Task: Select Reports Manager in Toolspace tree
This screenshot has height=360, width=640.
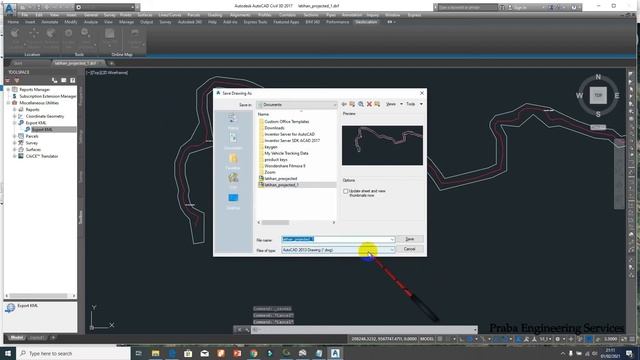Action: tap(35, 89)
